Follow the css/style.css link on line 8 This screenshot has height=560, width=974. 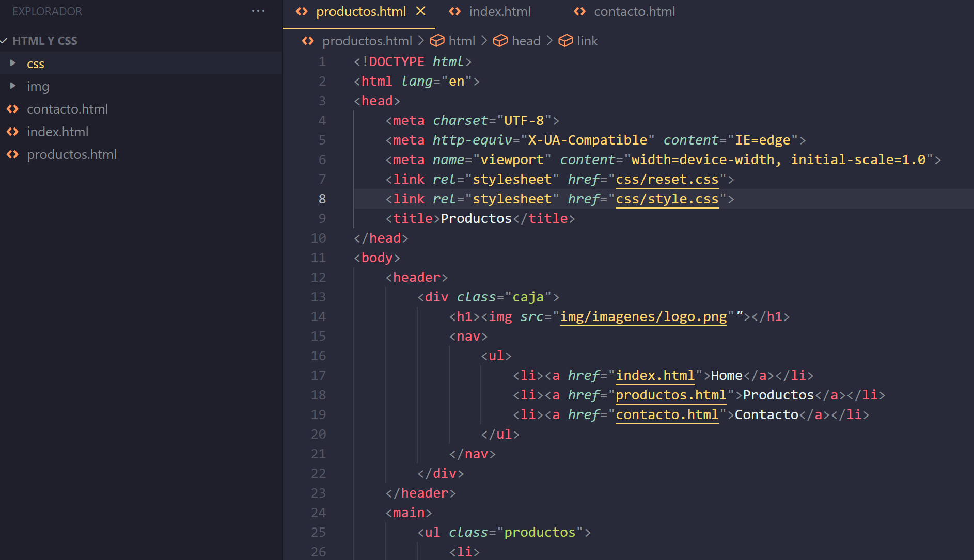pyautogui.click(x=667, y=199)
